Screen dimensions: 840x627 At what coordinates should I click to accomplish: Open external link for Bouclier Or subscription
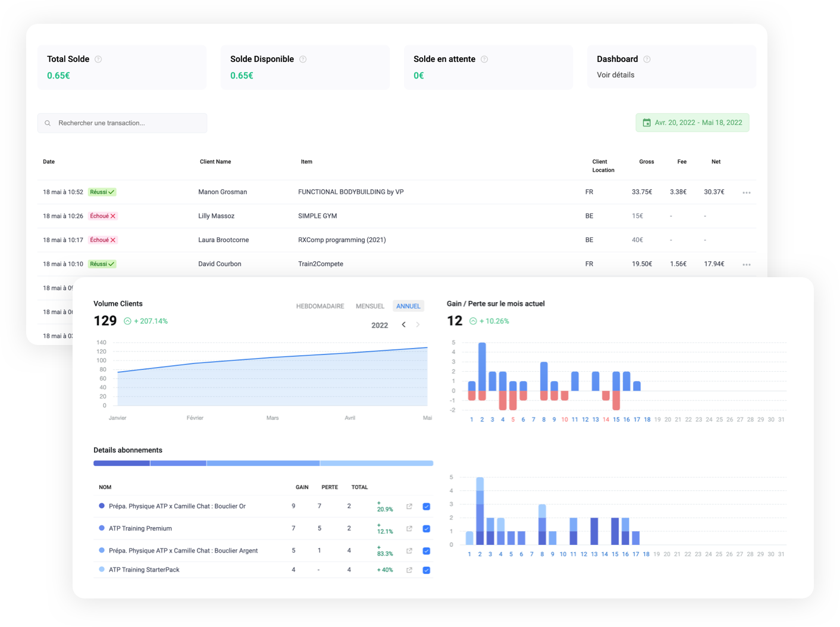click(409, 507)
